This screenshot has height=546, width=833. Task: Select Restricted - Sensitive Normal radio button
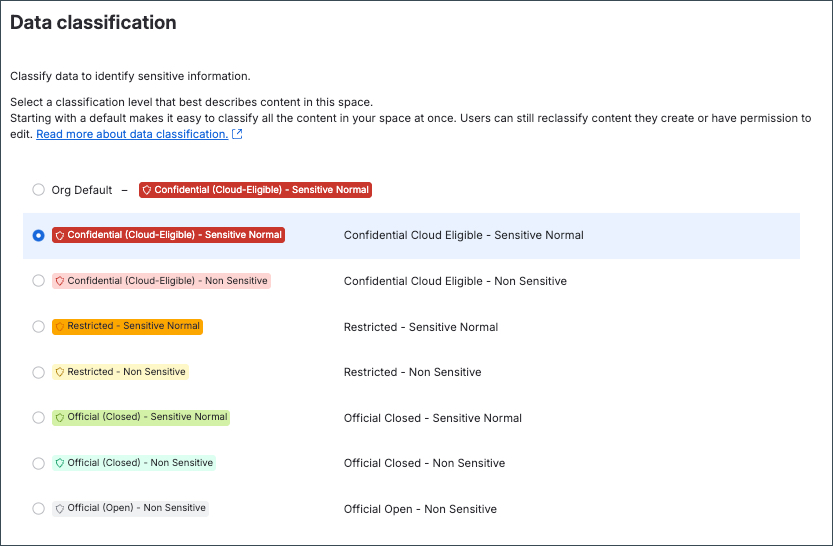pos(38,326)
